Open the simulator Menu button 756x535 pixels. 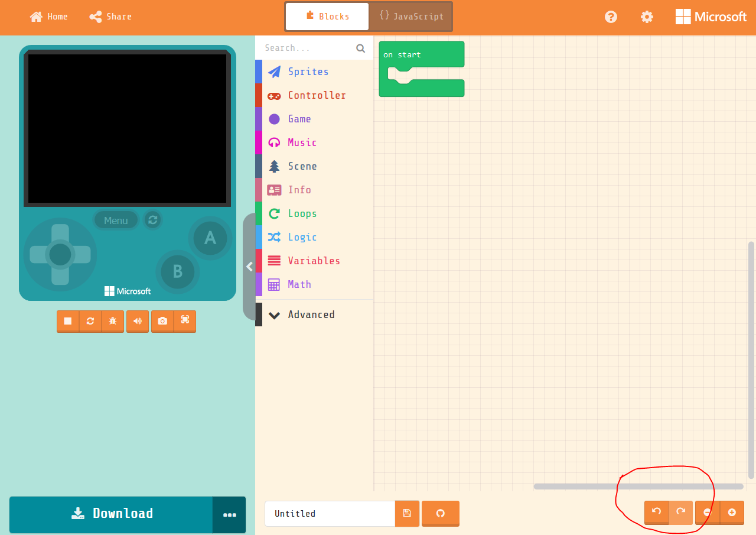116,221
